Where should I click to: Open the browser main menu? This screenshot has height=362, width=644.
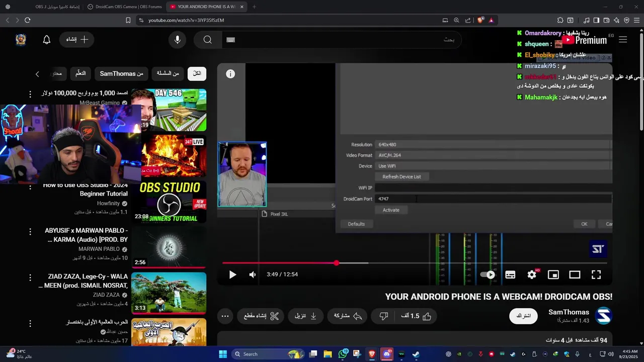click(x=636, y=20)
